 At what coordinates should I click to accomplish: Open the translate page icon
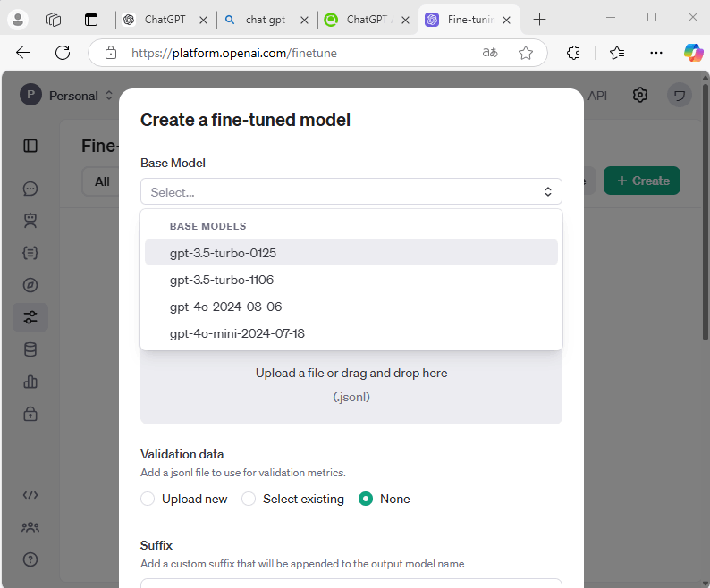pos(490,53)
